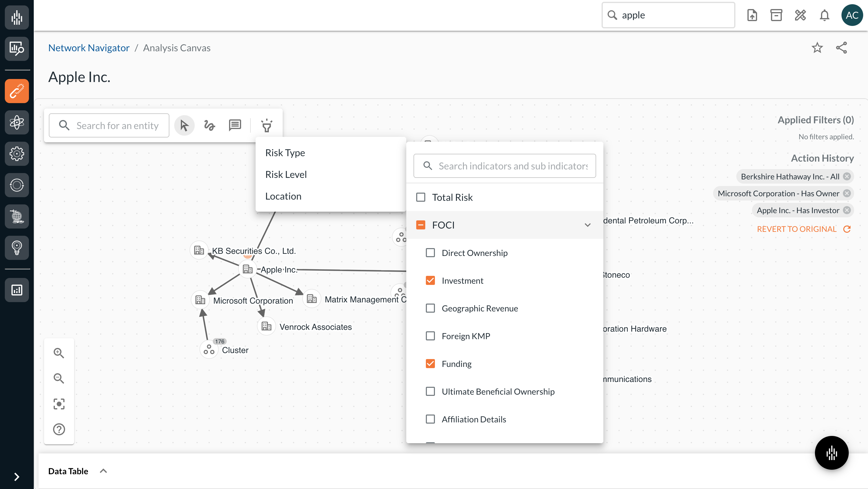Uncheck the Investment checkbox
The image size is (868, 489).
[430, 280]
